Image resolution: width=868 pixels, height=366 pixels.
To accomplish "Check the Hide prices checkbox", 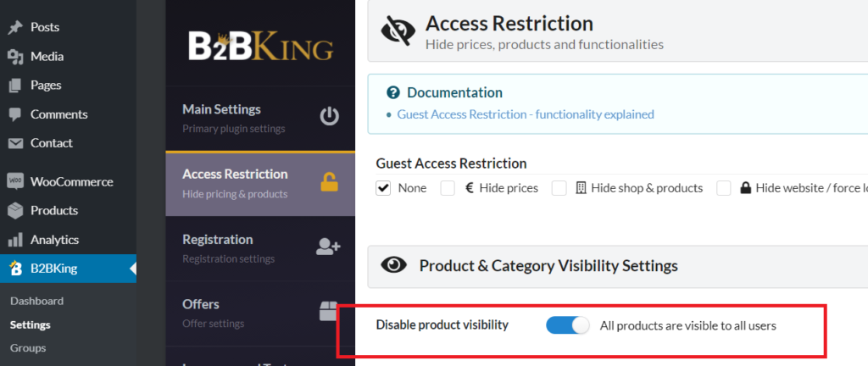I will coord(448,188).
